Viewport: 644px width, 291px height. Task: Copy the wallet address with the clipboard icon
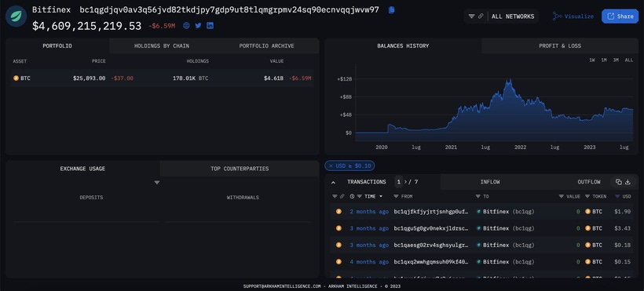click(391, 9)
